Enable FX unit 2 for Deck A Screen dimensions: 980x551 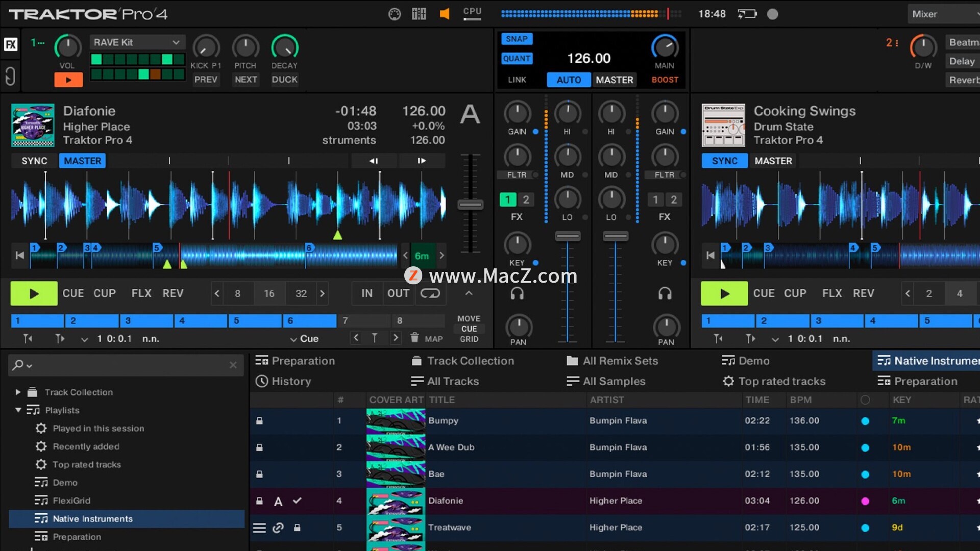coord(526,199)
